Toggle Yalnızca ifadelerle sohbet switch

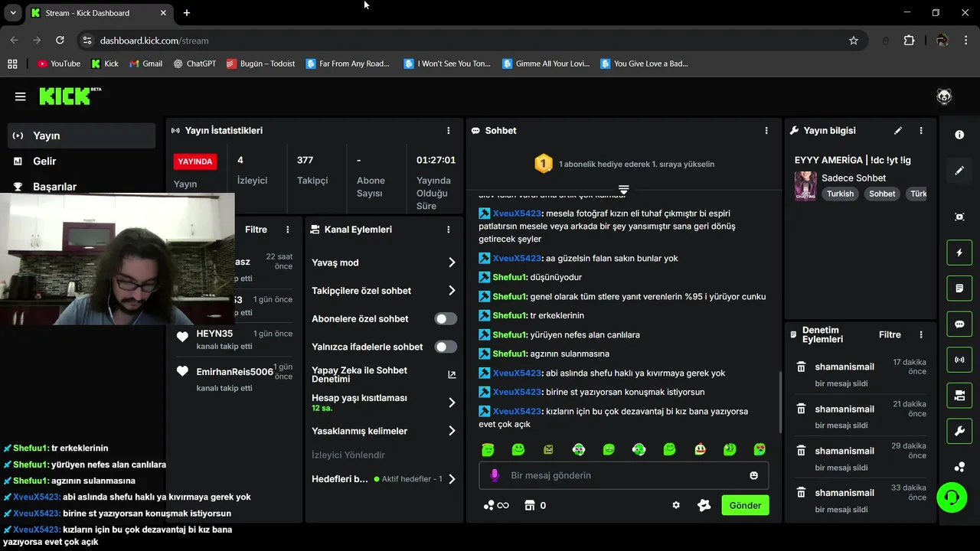point(446,347)
